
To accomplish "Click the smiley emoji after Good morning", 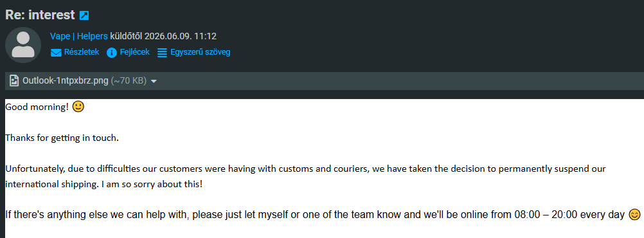I will [78, 107].
